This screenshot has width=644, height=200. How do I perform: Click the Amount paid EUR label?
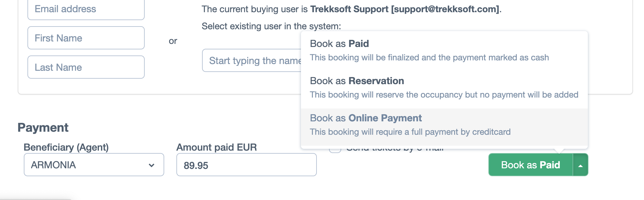click(217, 147)
